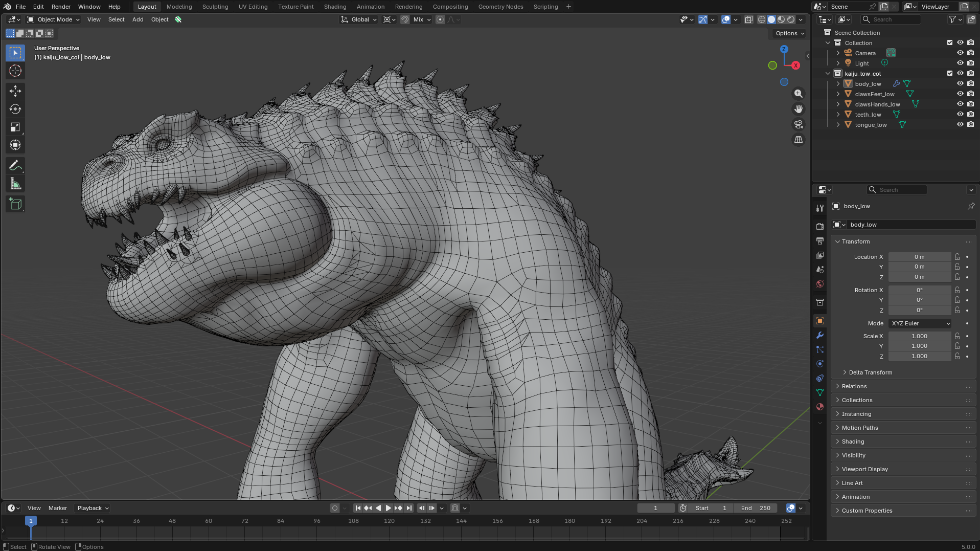Open the World properties tab
Image resolution: width=980 pixels, height=551 pixels.
[820, 283]
